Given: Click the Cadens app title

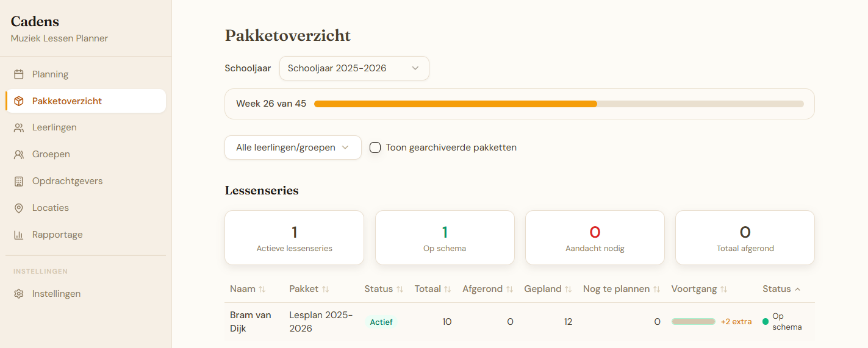Looking at the screenshot, I should tap(35, 22).
